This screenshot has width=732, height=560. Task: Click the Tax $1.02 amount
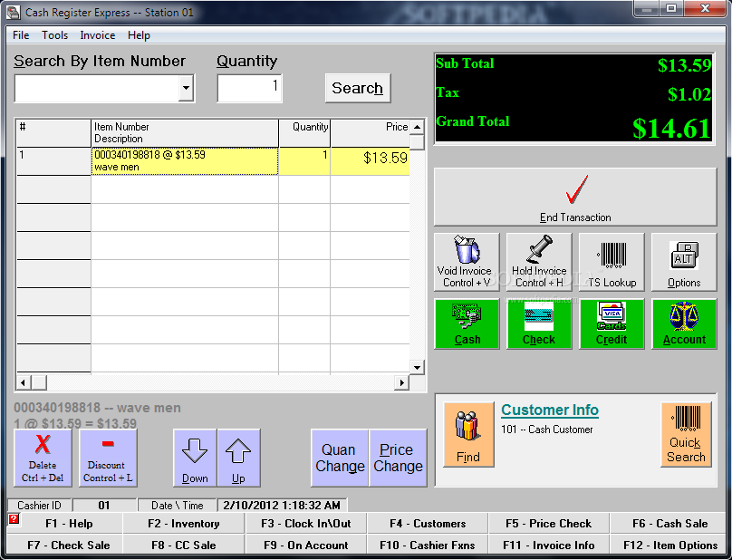tap(689, 94)
